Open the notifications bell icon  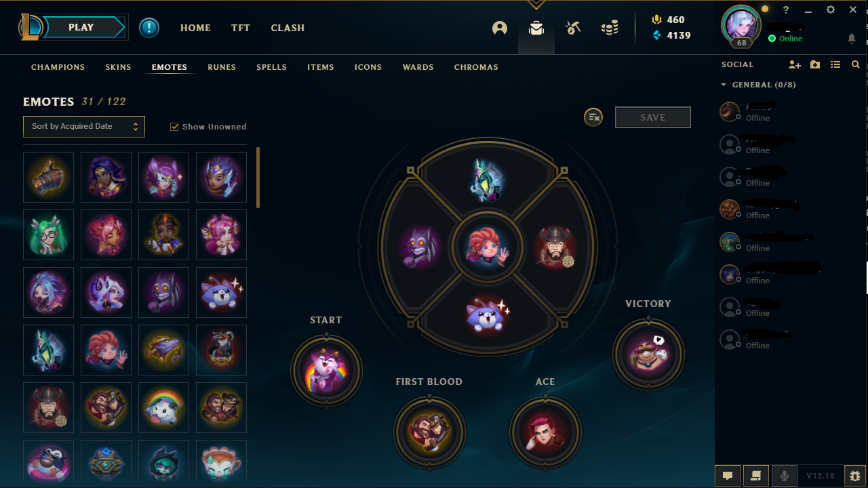852,39
